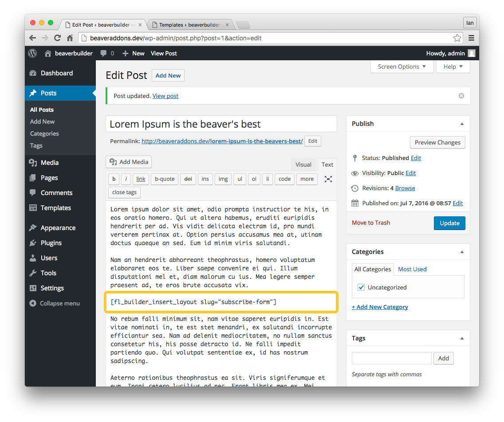Open the post permalink URL
Viewport: 504px width, 422px height.
222,141
